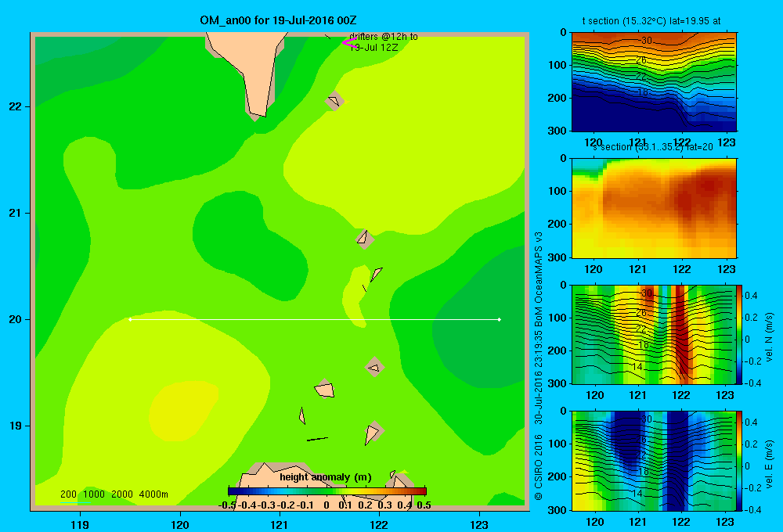
Task: Click the 'height anomaly (m)' legend label
Action: pyautogui.click(x=326, y=477)
